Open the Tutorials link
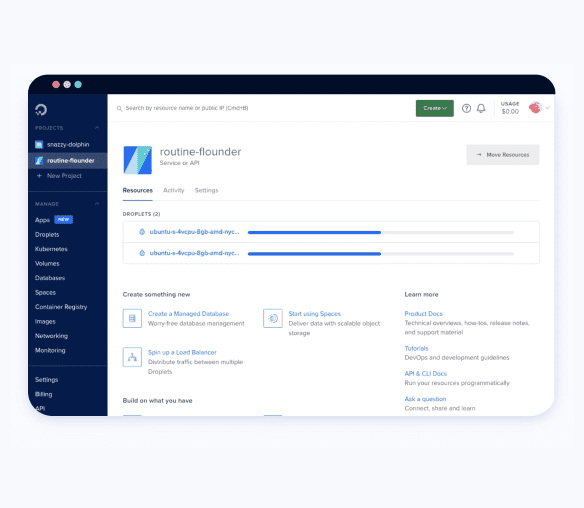 coord(416,348)
